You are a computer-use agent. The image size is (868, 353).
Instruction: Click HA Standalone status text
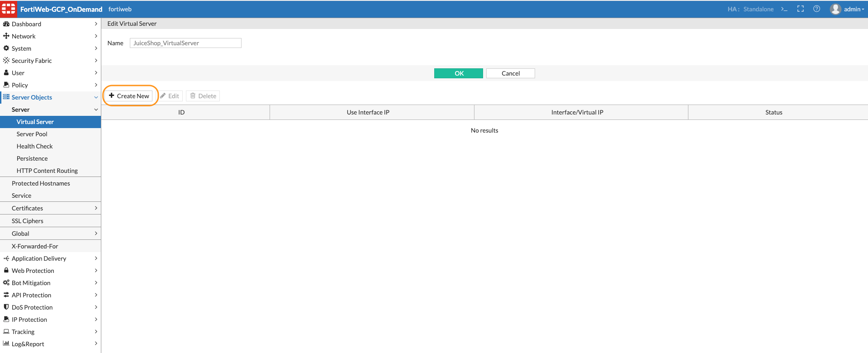[750, 9]
